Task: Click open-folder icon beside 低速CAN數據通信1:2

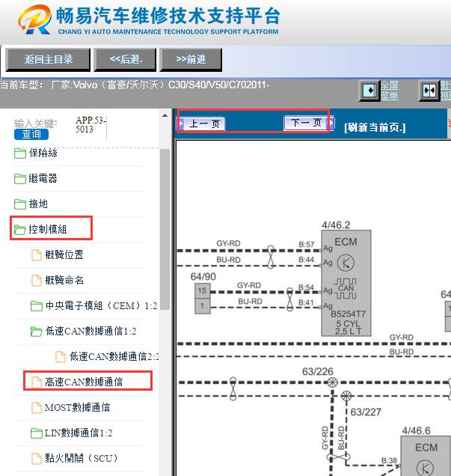Action: point(37,332)
